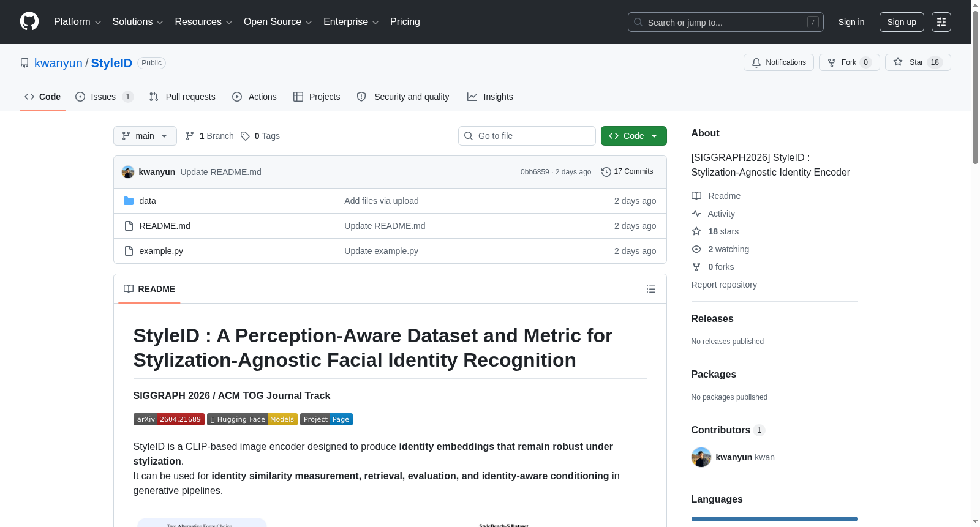Open the Code tab
Screen dimensions: 980x527
(43, 97)
